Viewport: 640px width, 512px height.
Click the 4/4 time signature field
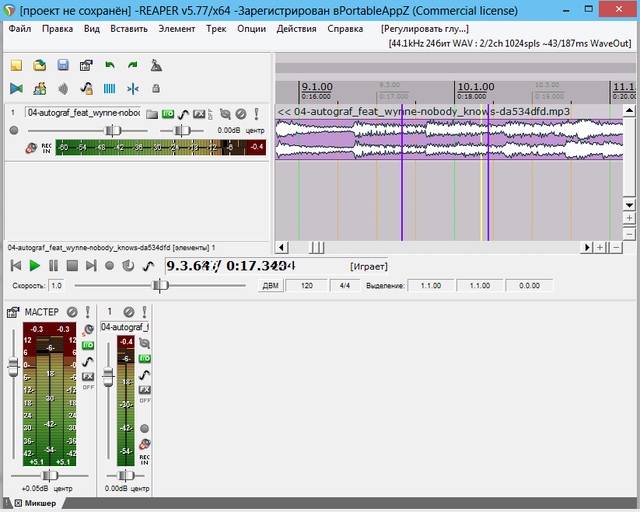345,285
